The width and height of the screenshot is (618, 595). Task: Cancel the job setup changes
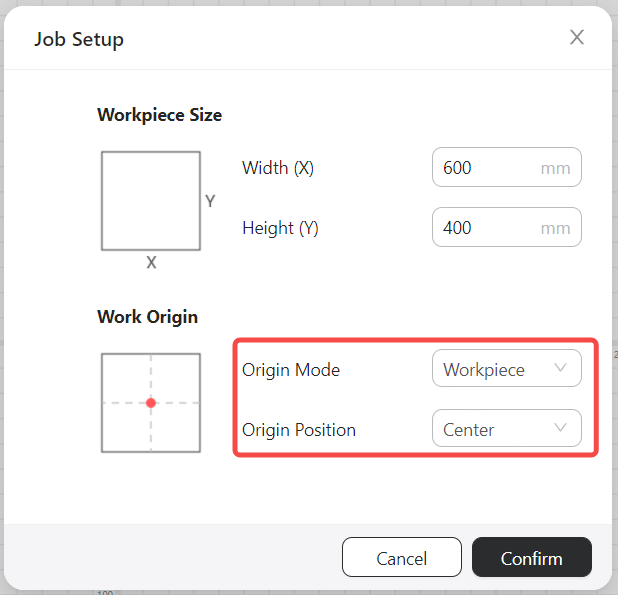pos(402,557)
